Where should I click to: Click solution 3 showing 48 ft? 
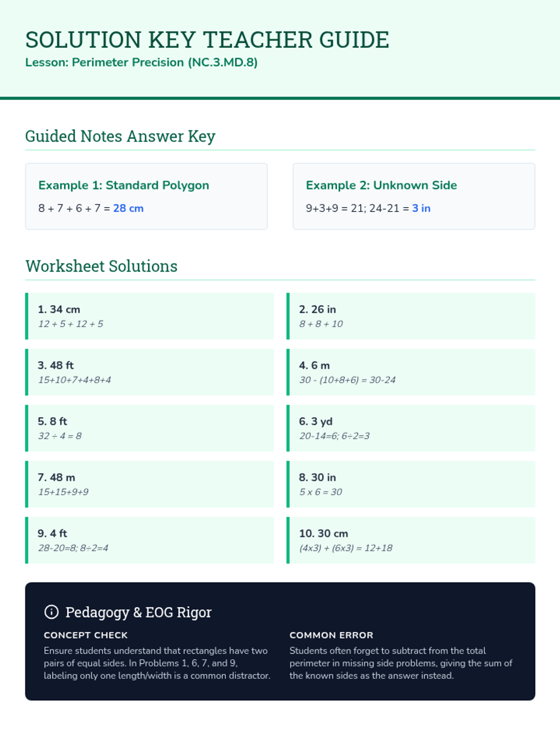pos(149,372)
